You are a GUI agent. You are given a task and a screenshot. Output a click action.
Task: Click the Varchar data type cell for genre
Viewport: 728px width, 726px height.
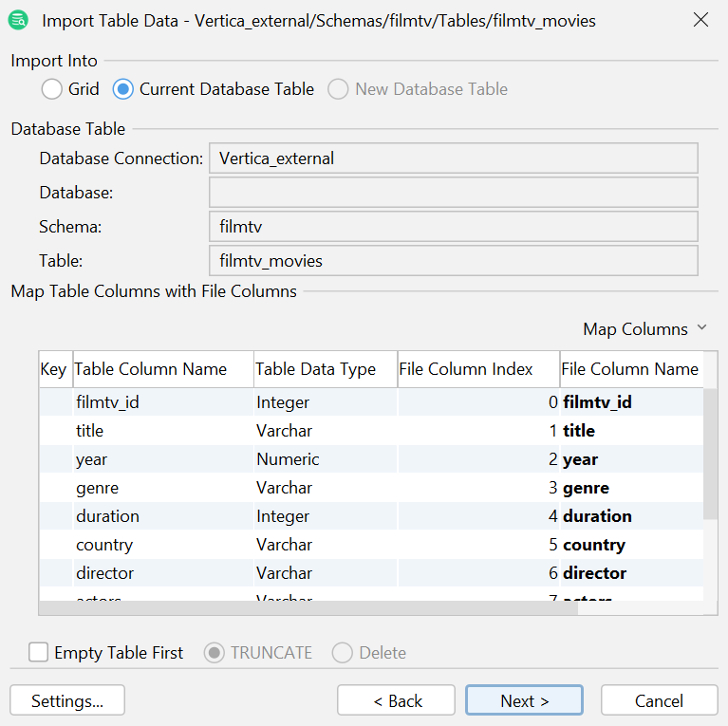[x=326, y=488]
